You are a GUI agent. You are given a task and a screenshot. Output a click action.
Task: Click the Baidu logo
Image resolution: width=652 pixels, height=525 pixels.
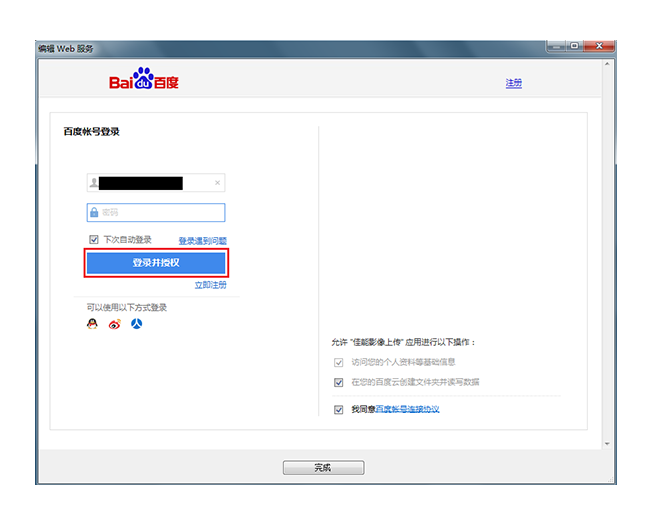143,79
